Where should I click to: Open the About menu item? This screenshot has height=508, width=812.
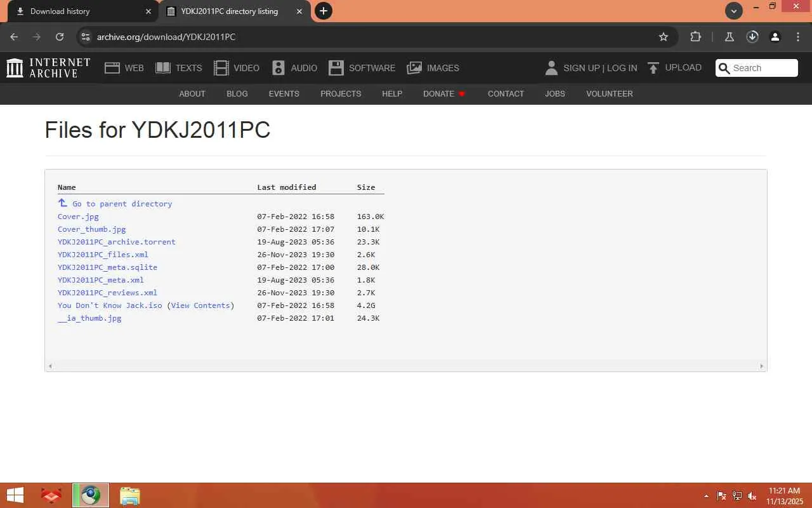192,94
